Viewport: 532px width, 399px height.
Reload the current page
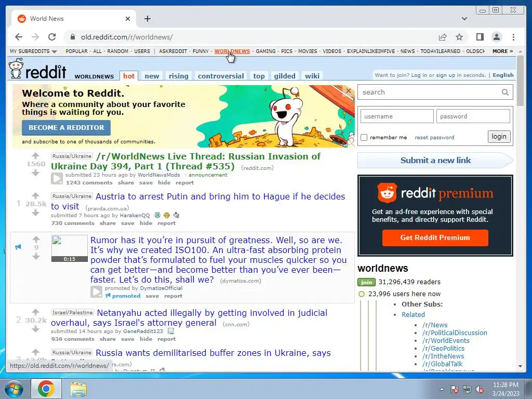coord(52,37)
